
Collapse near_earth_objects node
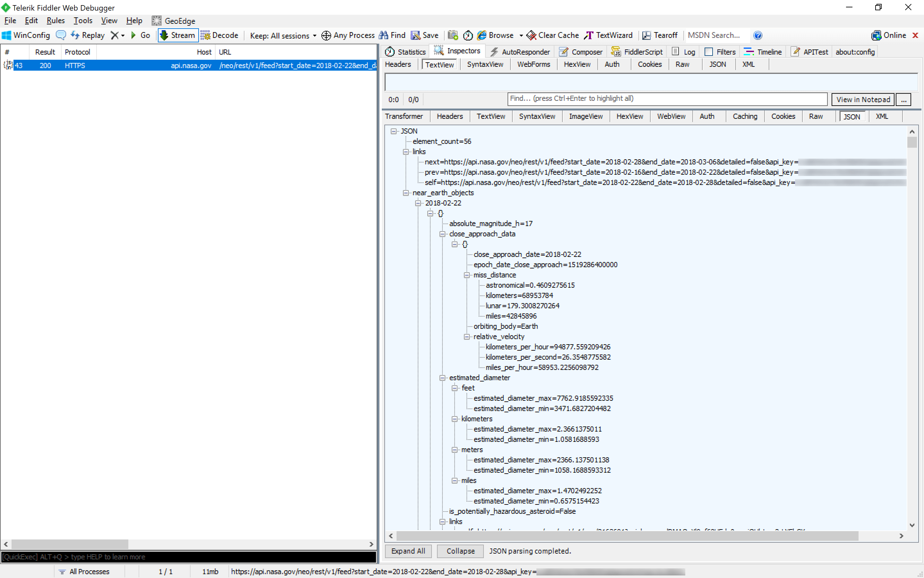tap(406, 193)
